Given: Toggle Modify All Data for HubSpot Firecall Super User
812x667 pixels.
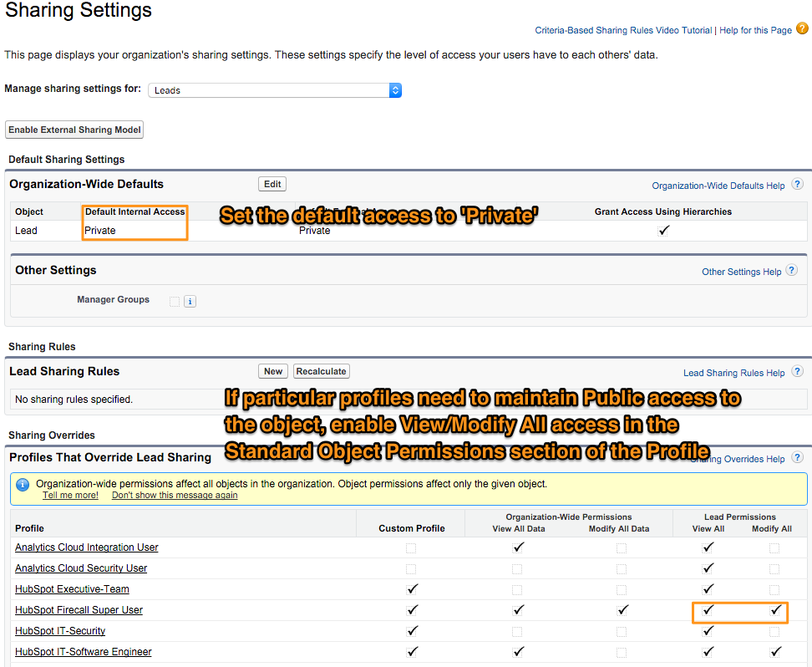Looking at the screenshot, I should pos(622,610).
